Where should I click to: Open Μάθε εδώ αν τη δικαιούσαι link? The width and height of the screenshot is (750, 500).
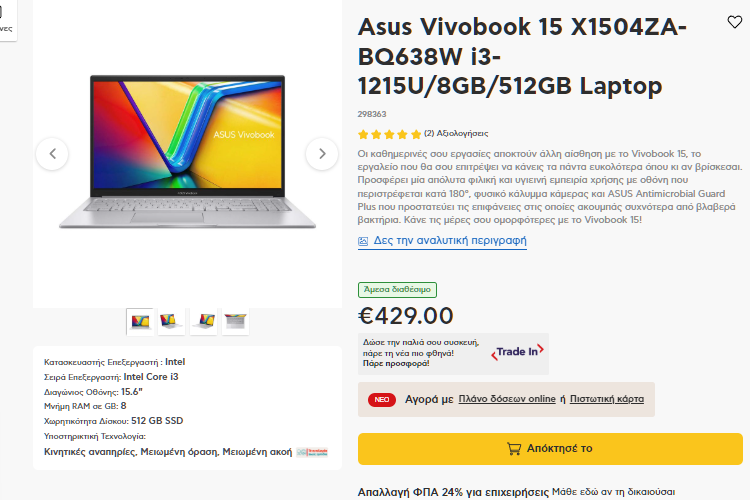pos(613,492)
